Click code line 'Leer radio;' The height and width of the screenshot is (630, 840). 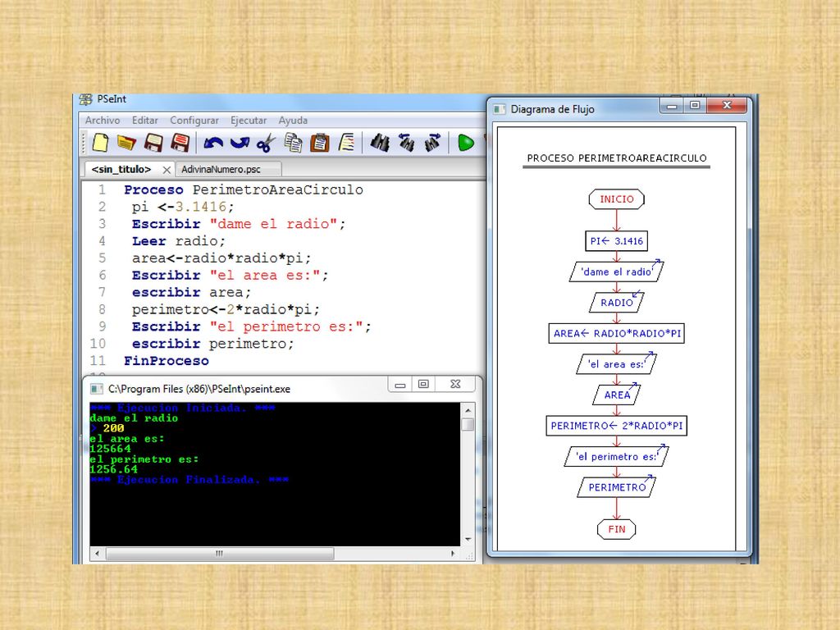click(179, 241)
